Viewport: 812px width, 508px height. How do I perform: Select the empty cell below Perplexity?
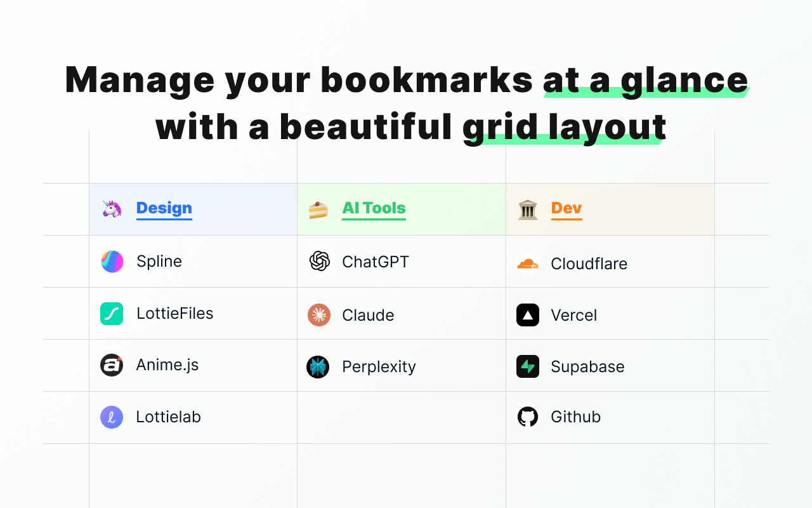401,417
